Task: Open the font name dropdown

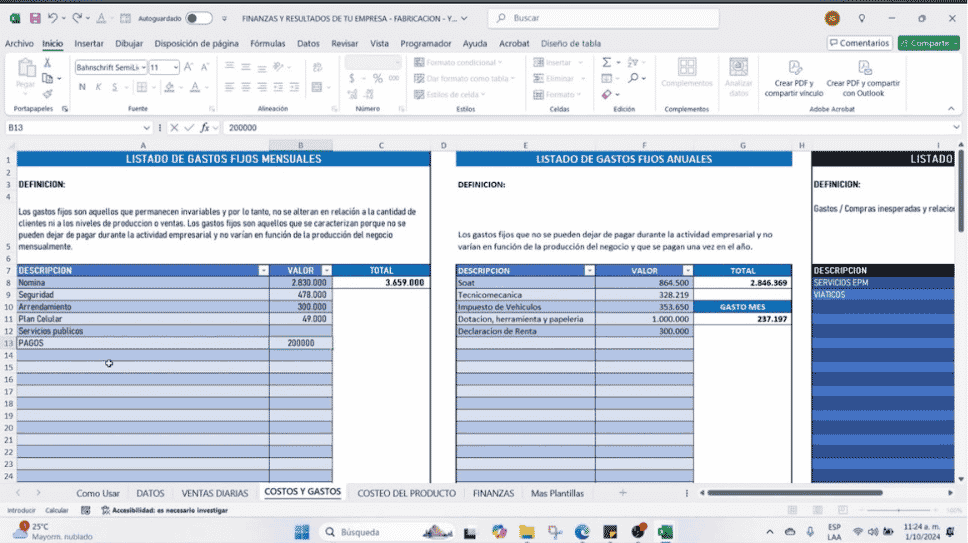Action: tap(143, 67)
